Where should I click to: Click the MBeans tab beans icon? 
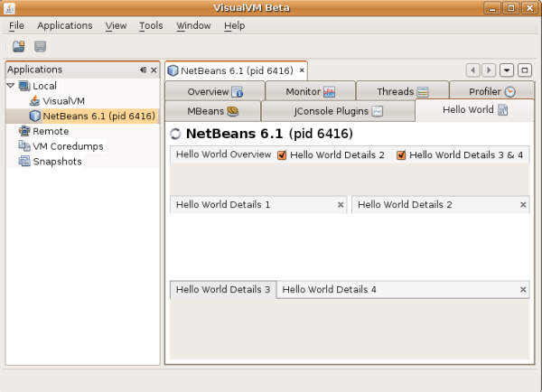[x=233, y=111]
